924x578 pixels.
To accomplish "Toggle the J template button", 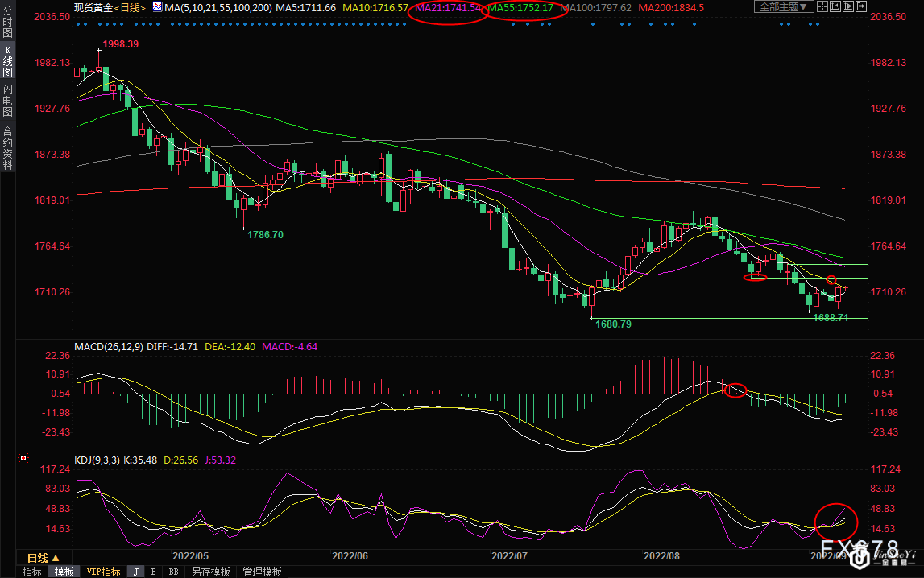I will click(135, 572).
